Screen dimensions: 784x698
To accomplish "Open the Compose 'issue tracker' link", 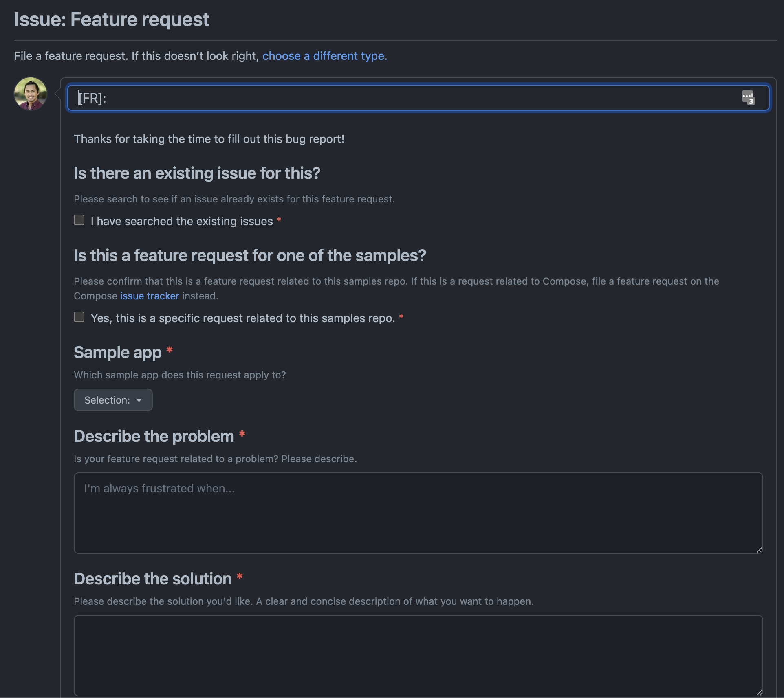I will (x=150, y=296).
